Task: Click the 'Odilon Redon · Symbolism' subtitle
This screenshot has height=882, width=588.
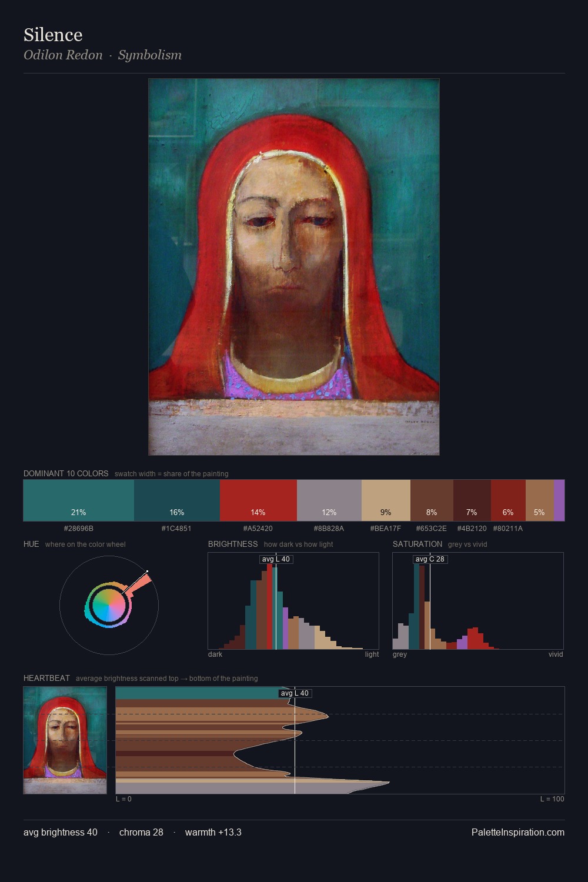Action: coord(102,55)
